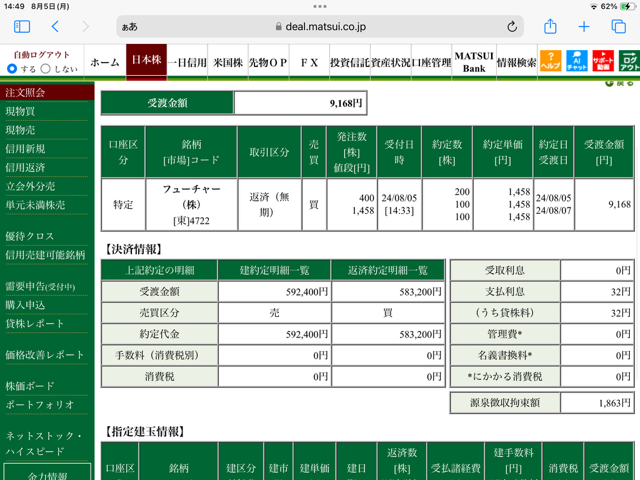Open 信用新規 in sidebar
The width and height of the screenshot is (640, 480).
click(25, 149)
